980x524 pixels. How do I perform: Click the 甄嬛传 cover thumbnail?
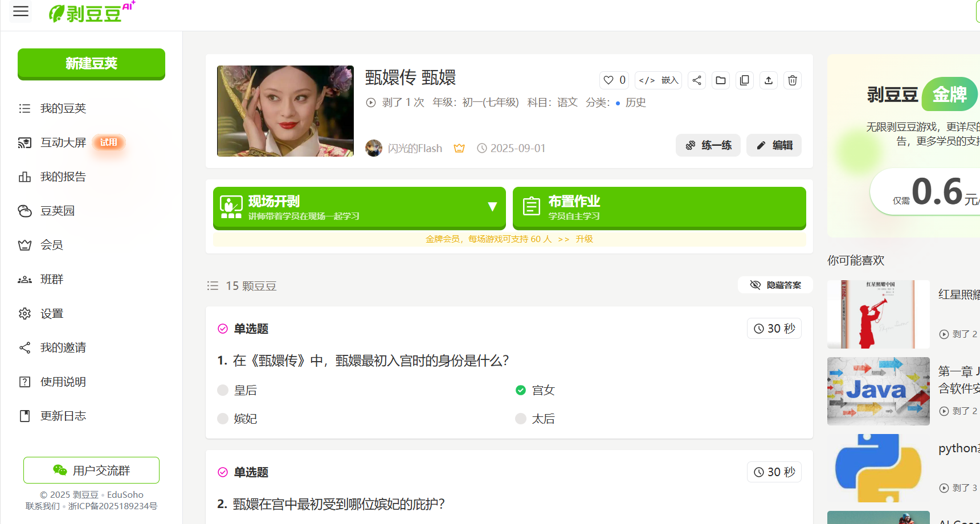coord(285,111)
